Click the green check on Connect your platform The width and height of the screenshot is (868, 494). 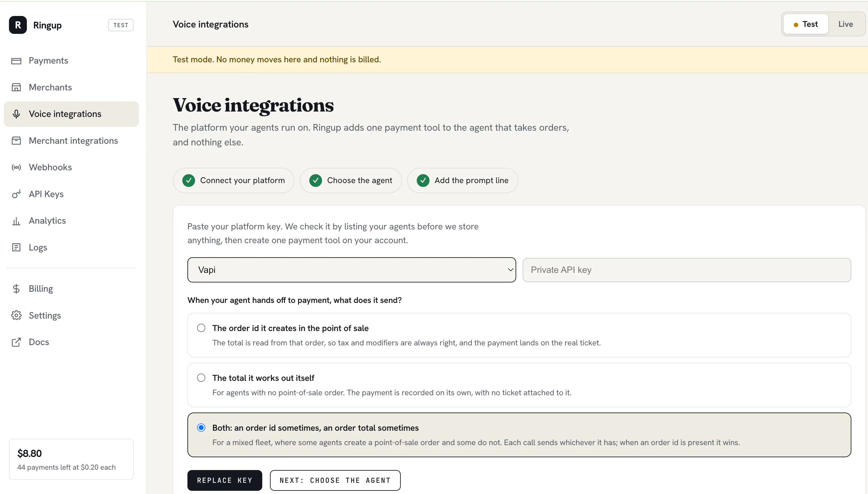click(188, 181)
